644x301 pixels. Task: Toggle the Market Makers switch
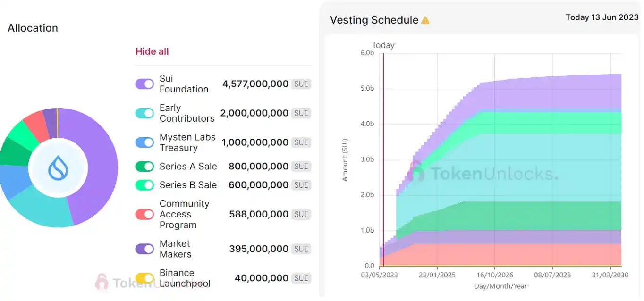tap(144, 249)
